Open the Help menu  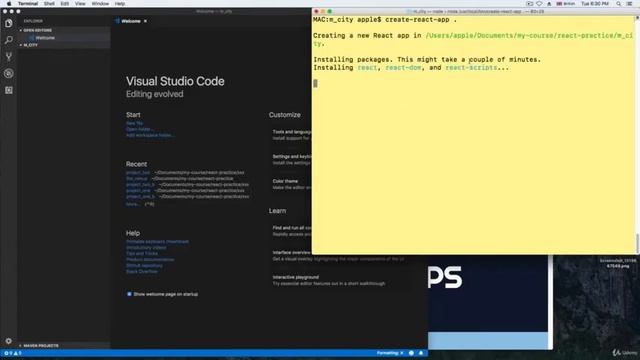click(x=120, y=4)
